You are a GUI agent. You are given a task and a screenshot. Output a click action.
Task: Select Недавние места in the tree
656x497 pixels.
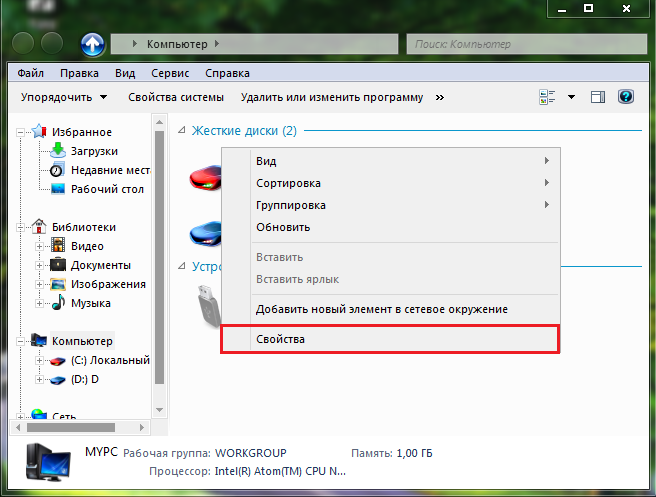110,170
